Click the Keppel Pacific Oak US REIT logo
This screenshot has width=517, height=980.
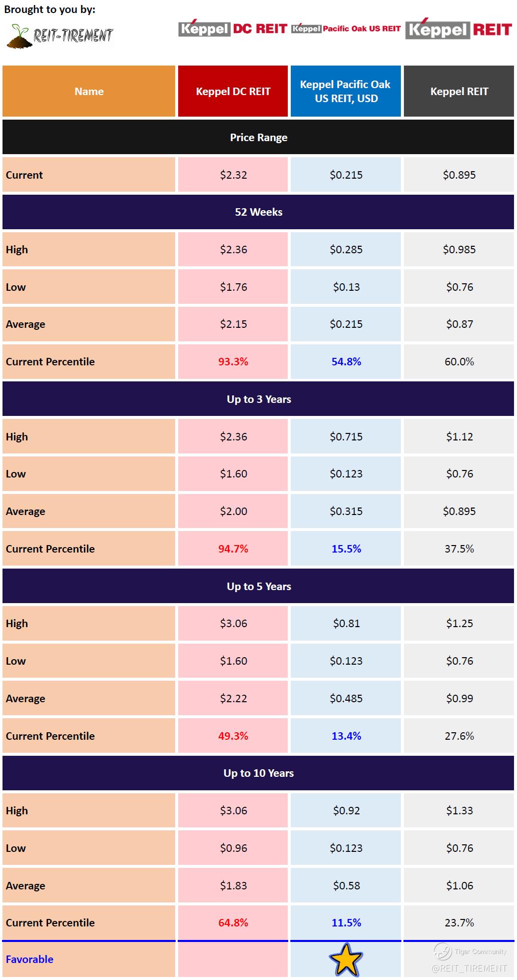[346, 29]
